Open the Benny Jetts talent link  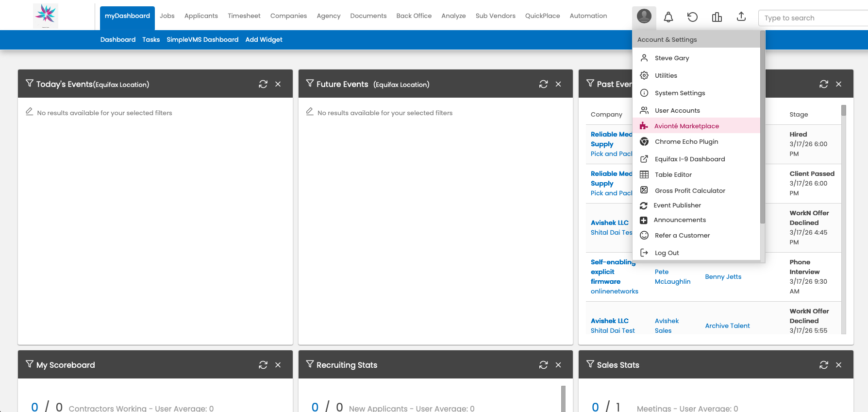[x=723, y=276]
